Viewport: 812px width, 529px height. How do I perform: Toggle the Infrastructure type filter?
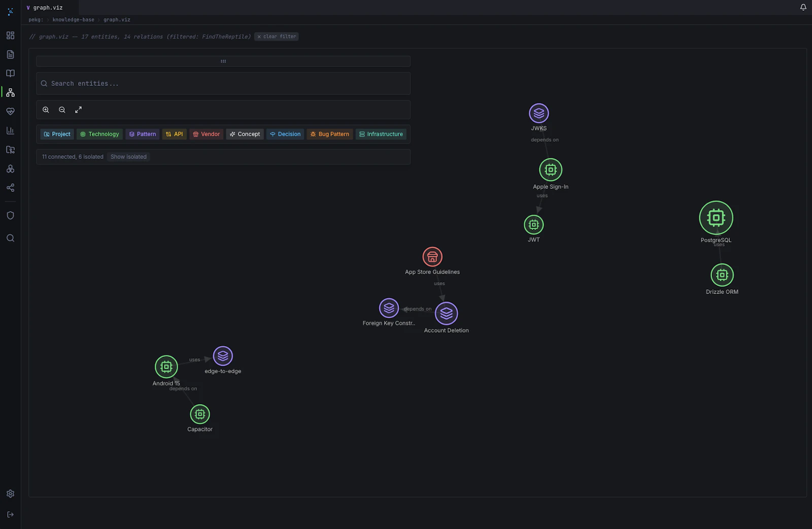pyautogui.click(x=381, y=134)
